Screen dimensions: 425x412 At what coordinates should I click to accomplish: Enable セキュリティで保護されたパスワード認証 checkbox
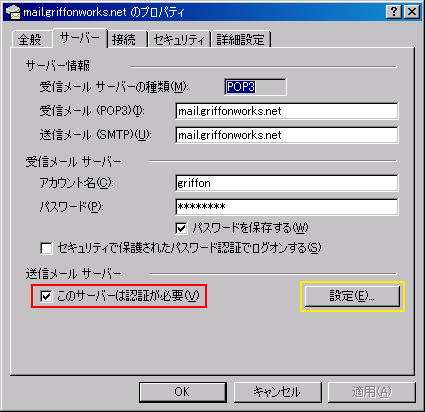tap(46, 248)
